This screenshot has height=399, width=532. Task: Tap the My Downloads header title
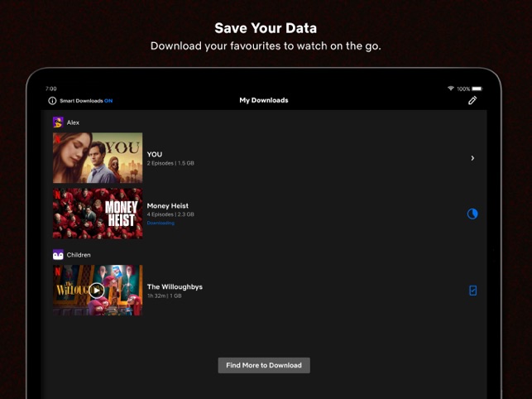[x=264, y=100]
